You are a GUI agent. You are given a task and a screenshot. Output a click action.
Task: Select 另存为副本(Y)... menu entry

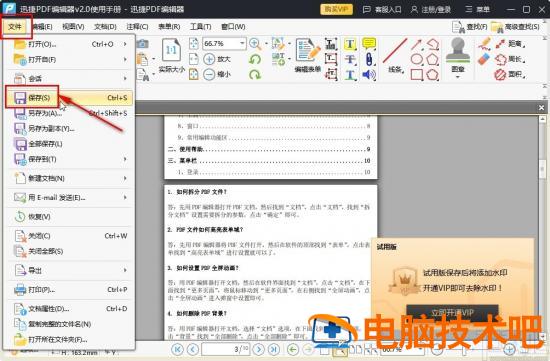point(69,128)
